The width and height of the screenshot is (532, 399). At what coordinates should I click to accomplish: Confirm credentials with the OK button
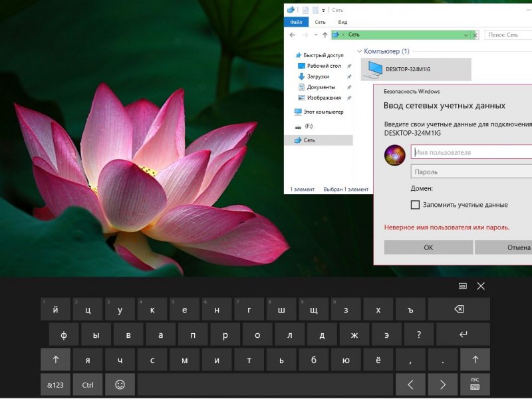pyautogui.click(x=428, y=247)
